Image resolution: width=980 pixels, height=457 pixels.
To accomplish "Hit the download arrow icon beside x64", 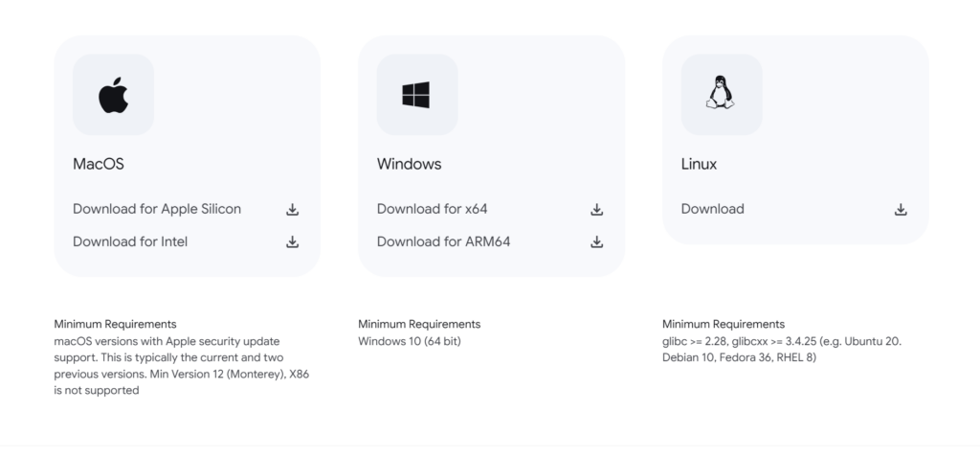I will [x=596, y=210].
